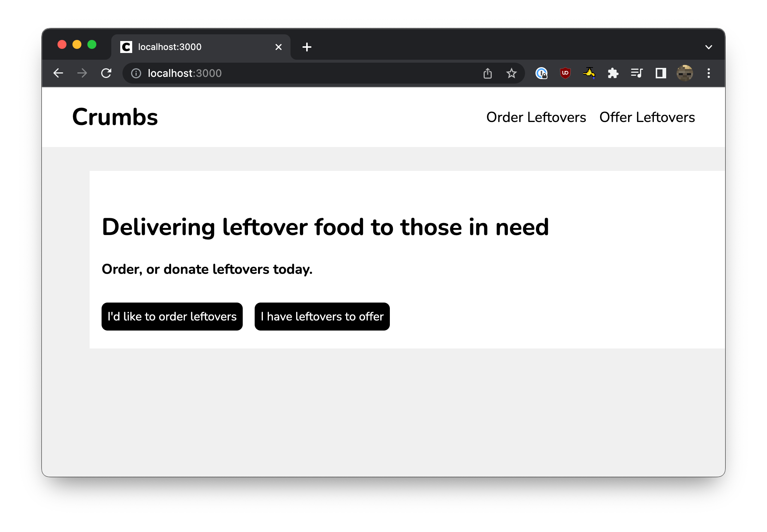Viewport: 767px width, 532px height.
Task: Bookmark this page with the star
Action: tap(511, 73)
